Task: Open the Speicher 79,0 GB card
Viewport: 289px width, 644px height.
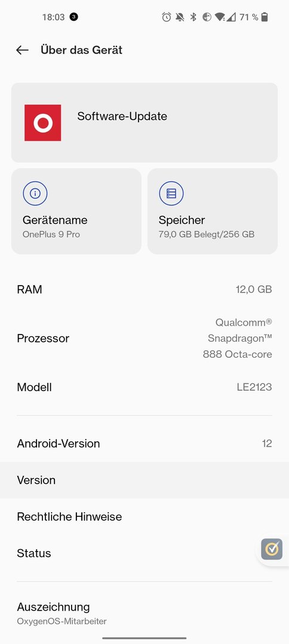Action: pyautogui.click(x=213, y=211)
